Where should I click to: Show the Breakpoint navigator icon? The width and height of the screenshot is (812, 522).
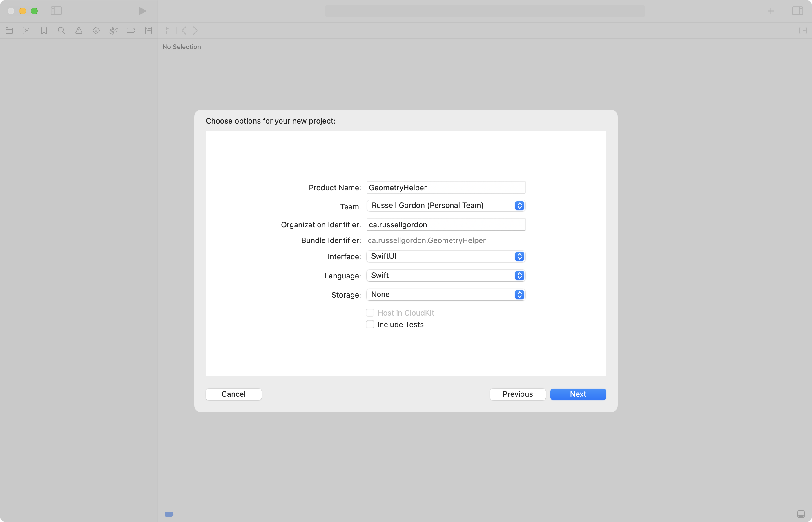click(x=131, y=30)
